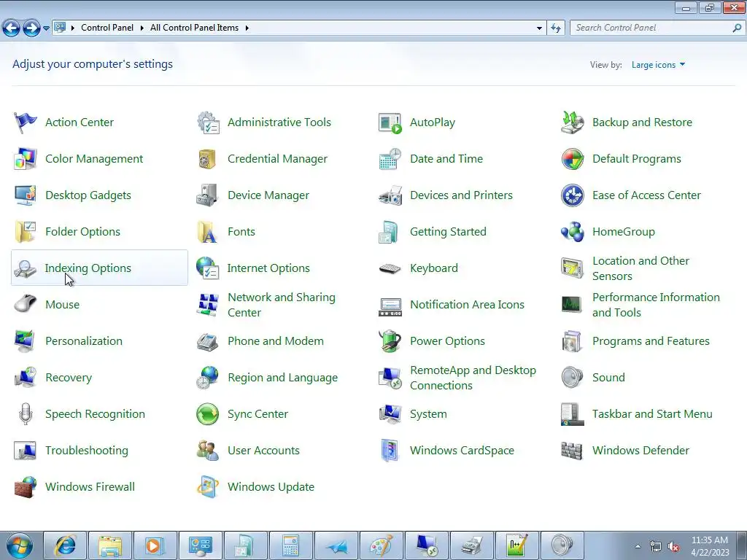
Task: Open the muted volume tray icon
Action: (x=673, y=547)
